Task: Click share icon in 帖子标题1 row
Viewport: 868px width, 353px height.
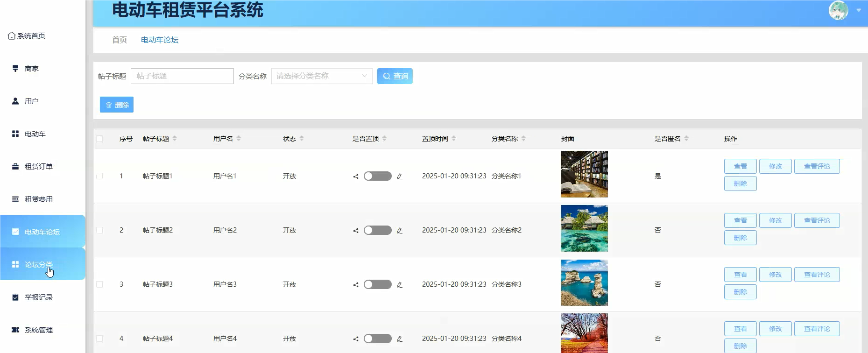Action: pos(356,176)
